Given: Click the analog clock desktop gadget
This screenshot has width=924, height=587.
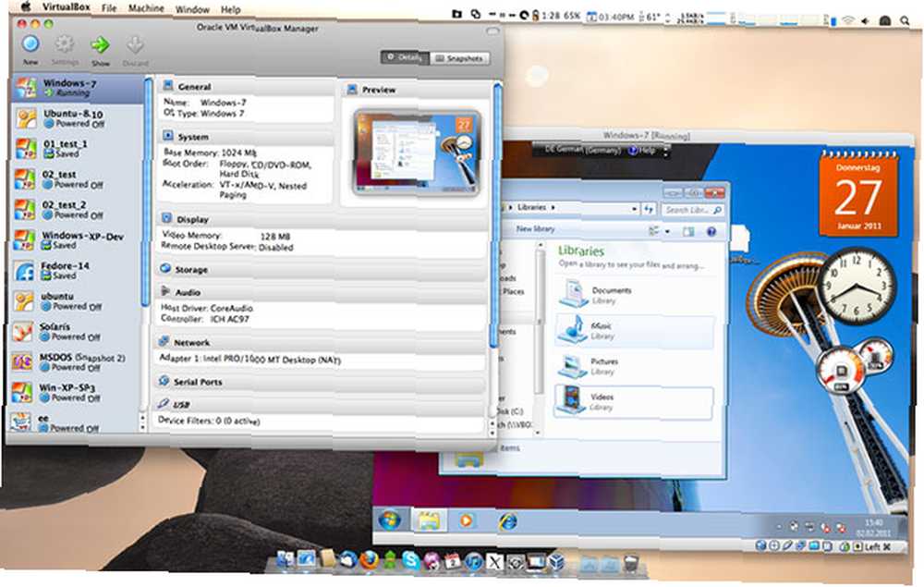Looking at the screenshot, I should click(857, 286).
